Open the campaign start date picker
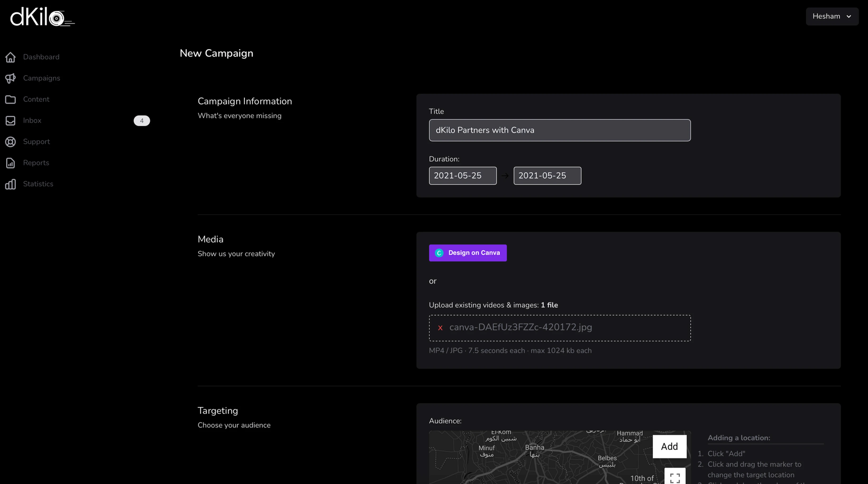Screen dimensions: 868x484 point(463,175)
